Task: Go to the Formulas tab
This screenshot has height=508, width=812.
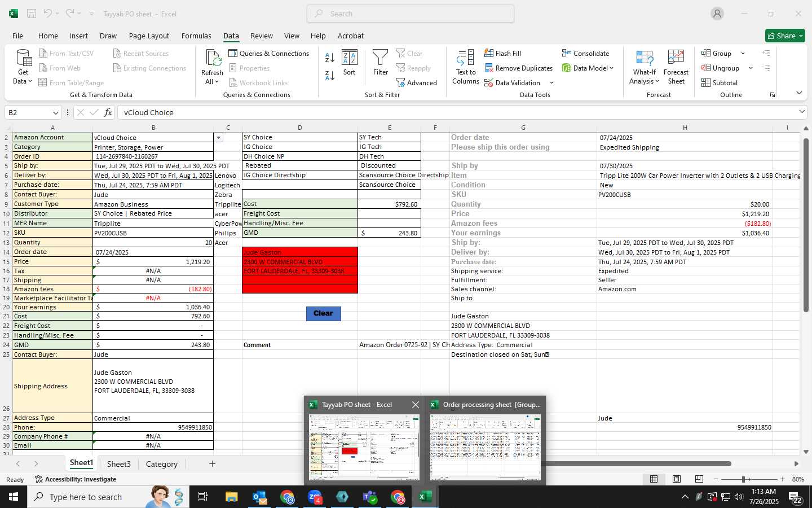Action: coord(196,36)
